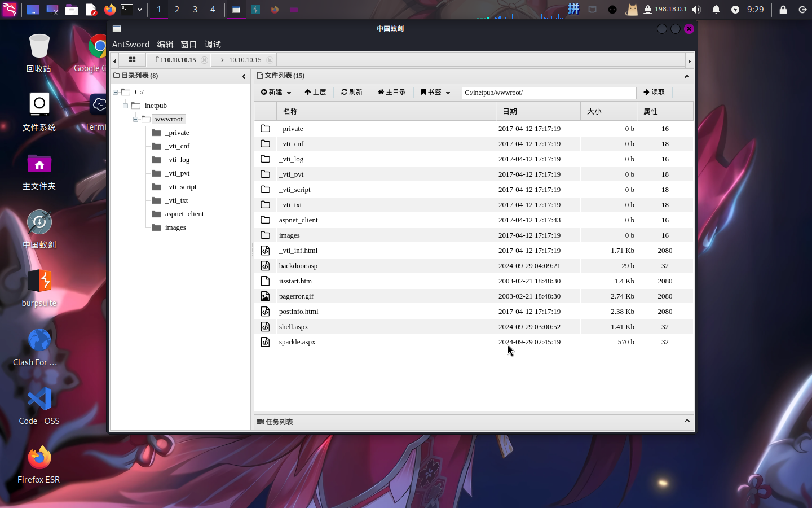Click the 读取 read button

[654, 92]
